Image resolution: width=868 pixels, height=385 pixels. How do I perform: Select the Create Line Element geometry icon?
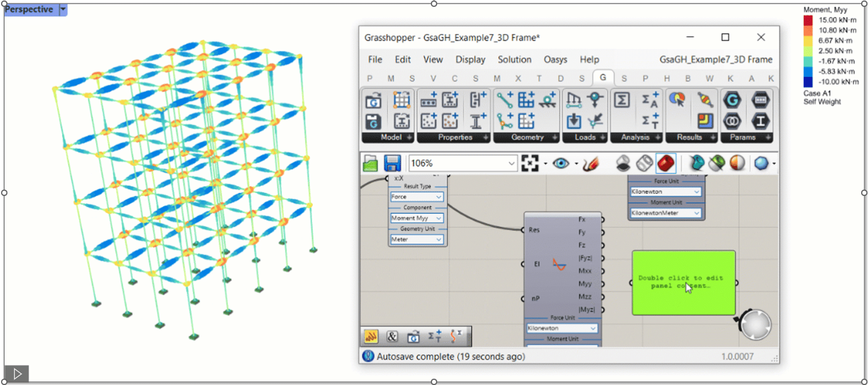coord(505,100)
